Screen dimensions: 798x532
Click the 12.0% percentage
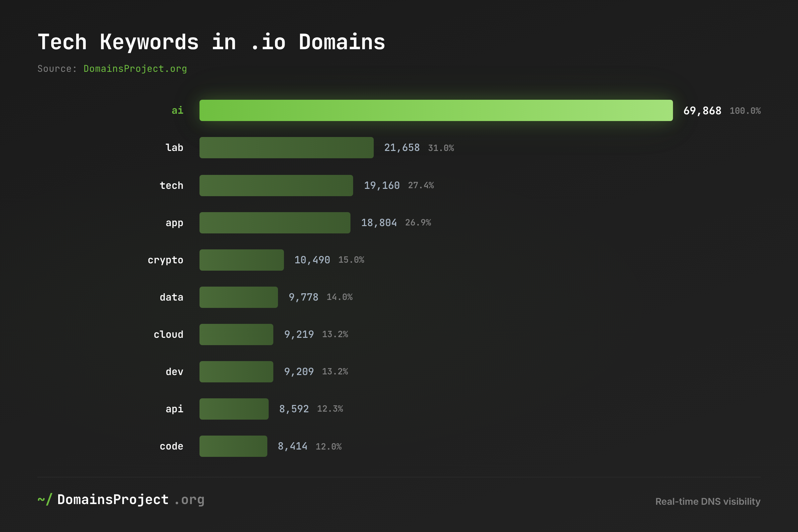329,447
